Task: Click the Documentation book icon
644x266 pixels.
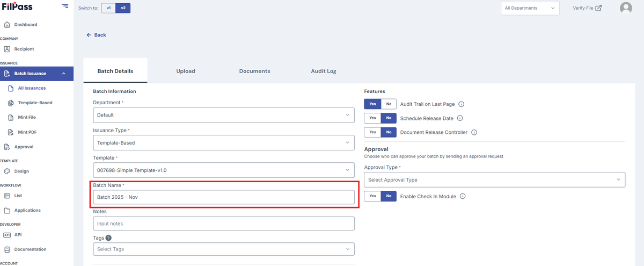Action: 7,249
